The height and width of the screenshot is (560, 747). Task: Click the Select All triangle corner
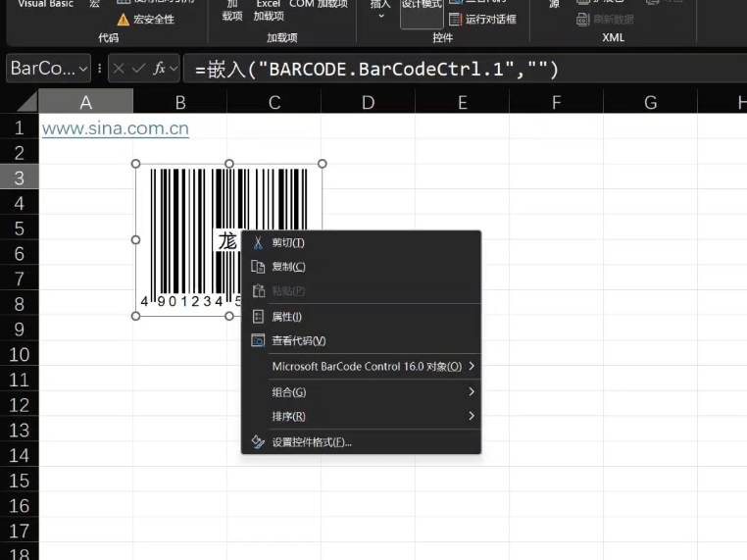pyautogui.click(x=25, y=102)
